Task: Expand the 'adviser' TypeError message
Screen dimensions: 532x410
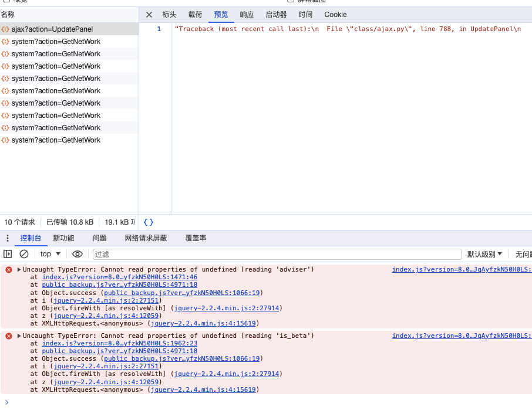Action: [x=19, y=269]
